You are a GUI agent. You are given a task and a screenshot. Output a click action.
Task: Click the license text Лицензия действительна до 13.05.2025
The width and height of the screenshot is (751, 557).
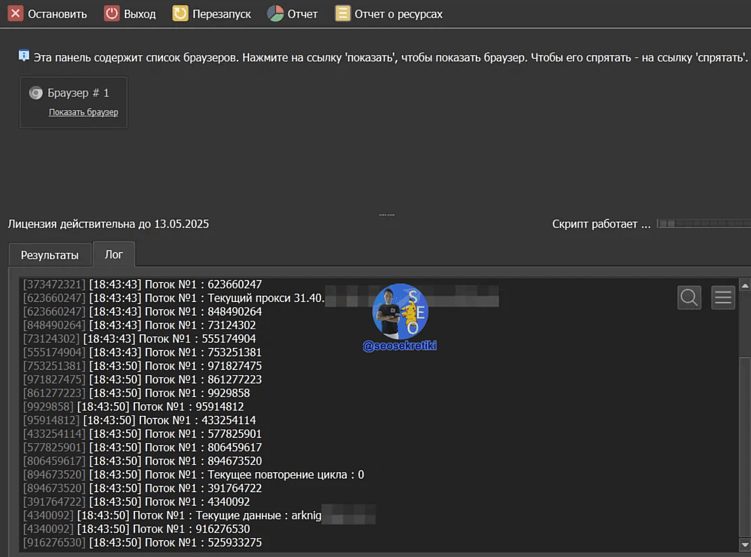coord(108,224)
